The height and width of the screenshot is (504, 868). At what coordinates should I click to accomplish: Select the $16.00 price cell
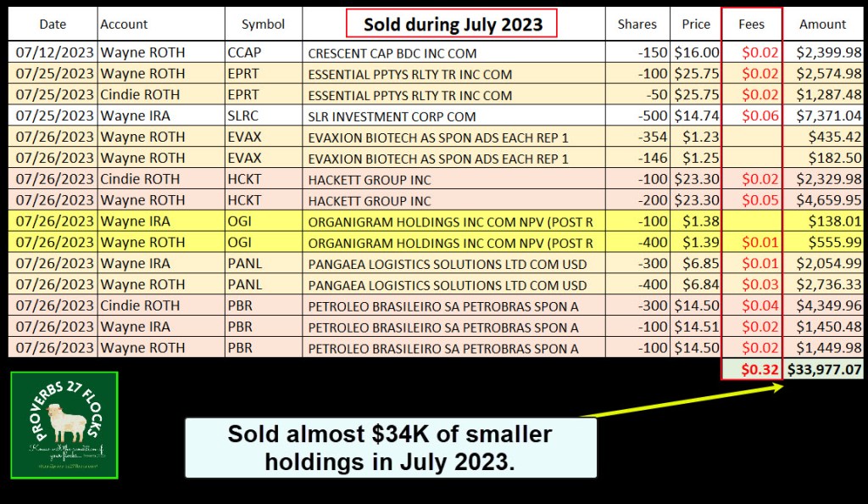tap(695, 53)
